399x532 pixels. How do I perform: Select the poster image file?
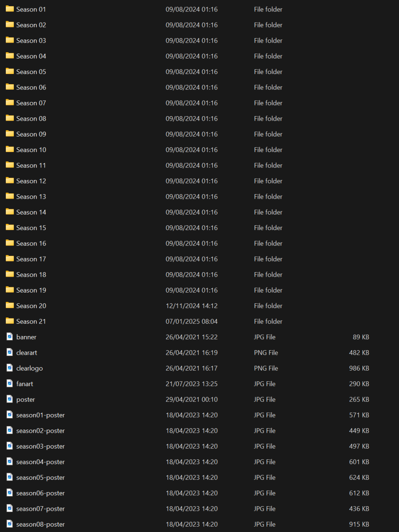coord(25,399)
